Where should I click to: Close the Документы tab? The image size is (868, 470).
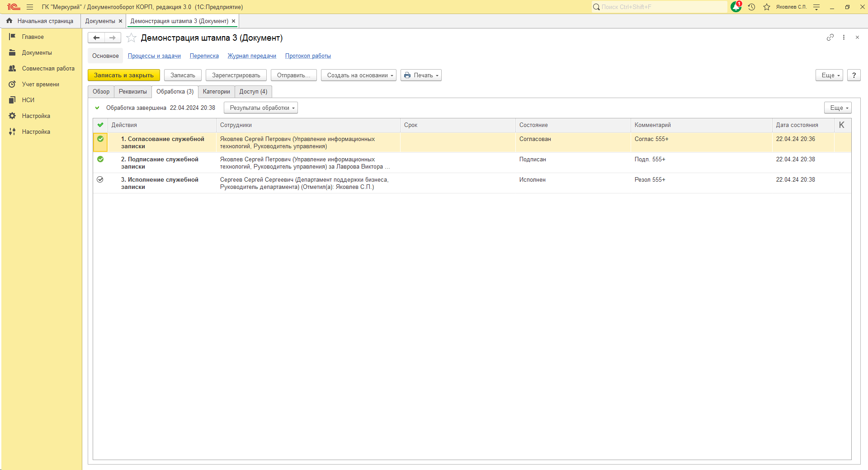[x=120, y=21]
